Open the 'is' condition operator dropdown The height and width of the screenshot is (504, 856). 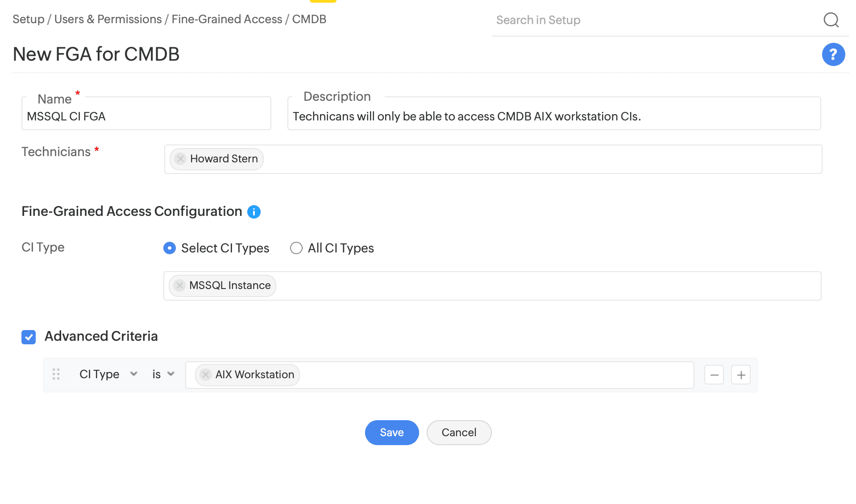pos(163,374)
